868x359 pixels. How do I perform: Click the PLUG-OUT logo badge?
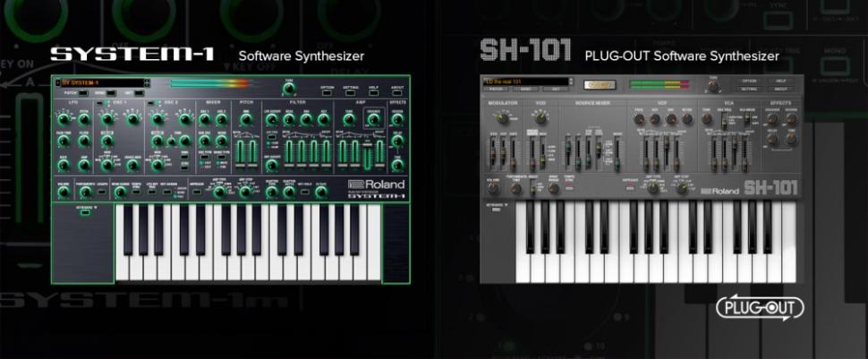tap(759, 307)
